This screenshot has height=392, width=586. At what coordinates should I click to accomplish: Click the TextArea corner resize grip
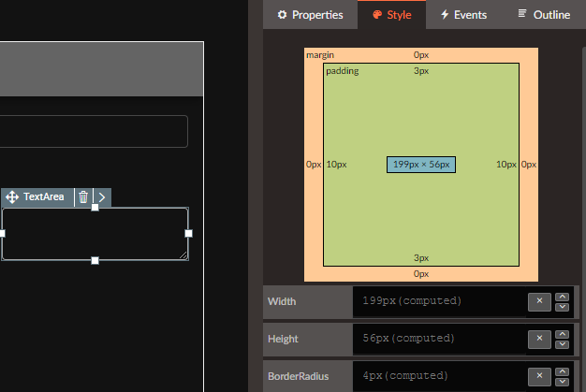click(183, 255)
